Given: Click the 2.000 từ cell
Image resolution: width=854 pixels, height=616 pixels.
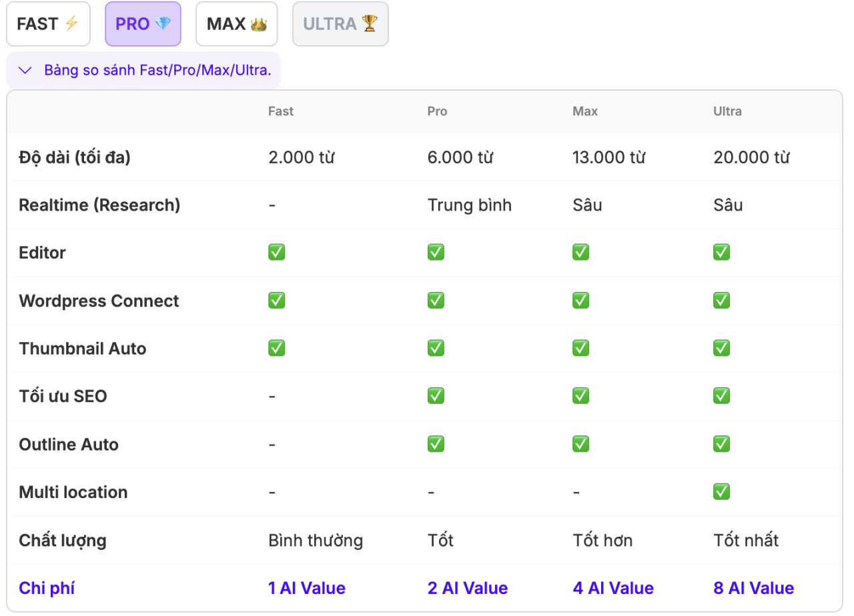Looking at the screenshot, I should coord(301,157).
